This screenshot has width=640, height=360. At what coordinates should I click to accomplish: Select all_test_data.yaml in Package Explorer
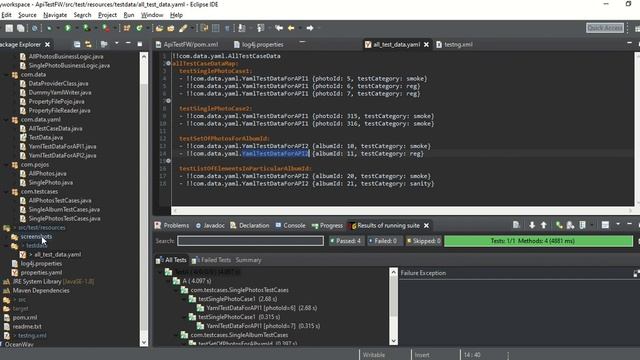[57, 254]
